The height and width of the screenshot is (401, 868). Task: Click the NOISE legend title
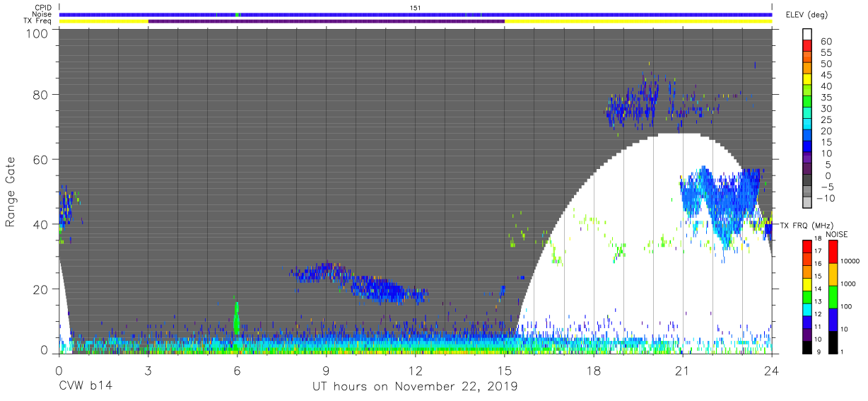pos(837,234)
